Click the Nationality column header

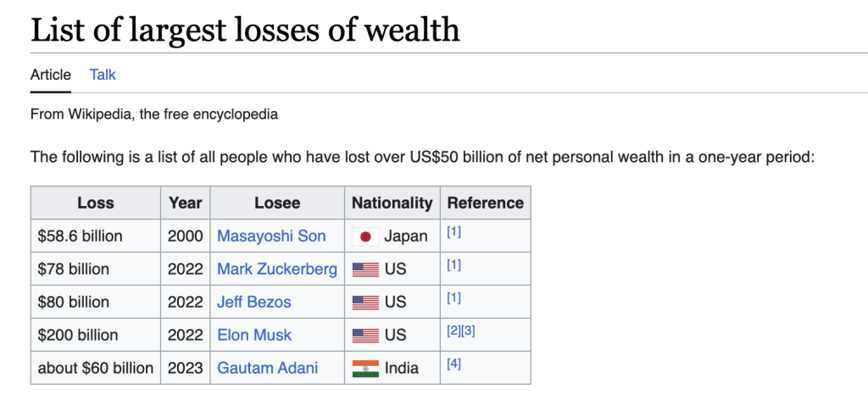pyautogui.click(x=392, y=203)
